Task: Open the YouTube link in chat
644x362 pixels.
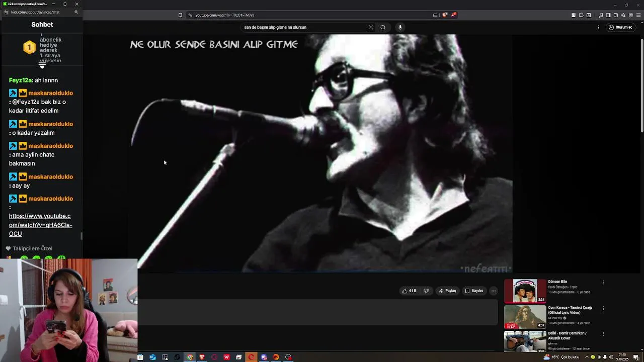Action: point(40,225)
